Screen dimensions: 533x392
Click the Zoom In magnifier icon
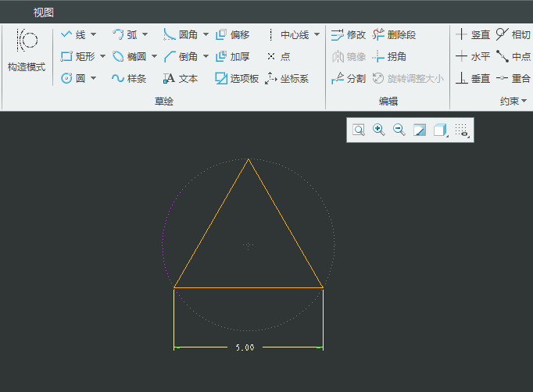tap(379, 130)
